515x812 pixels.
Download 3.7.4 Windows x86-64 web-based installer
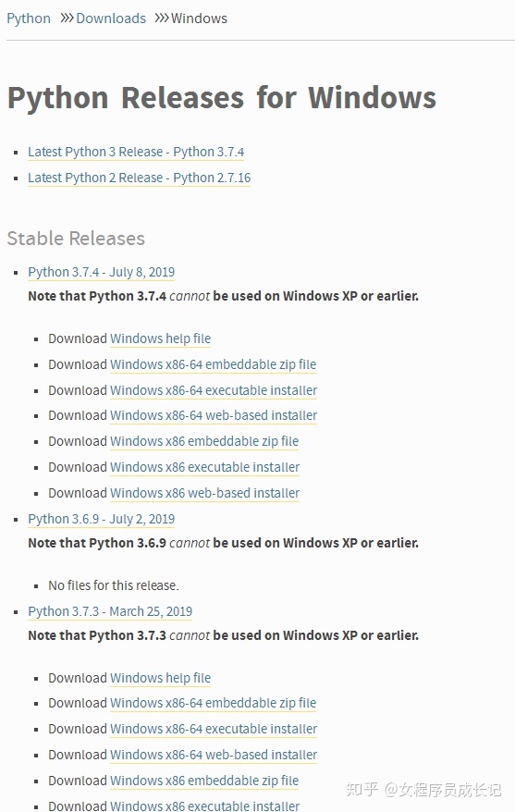[214, 415]
